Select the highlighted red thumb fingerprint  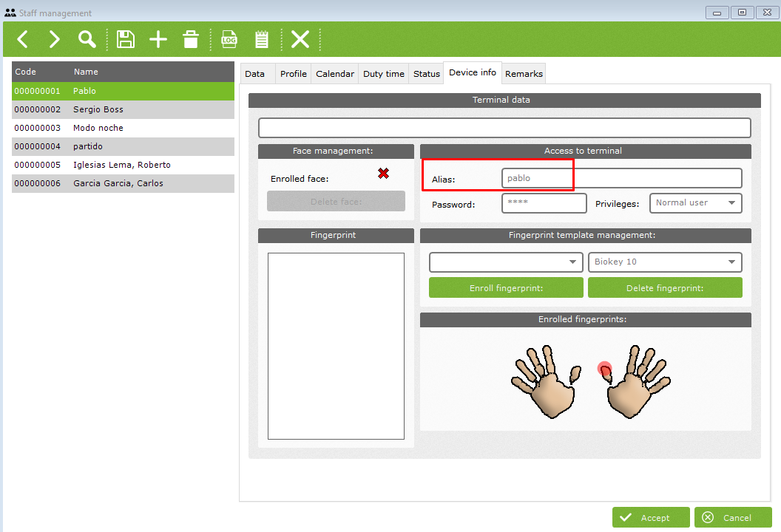pos(605,369)
